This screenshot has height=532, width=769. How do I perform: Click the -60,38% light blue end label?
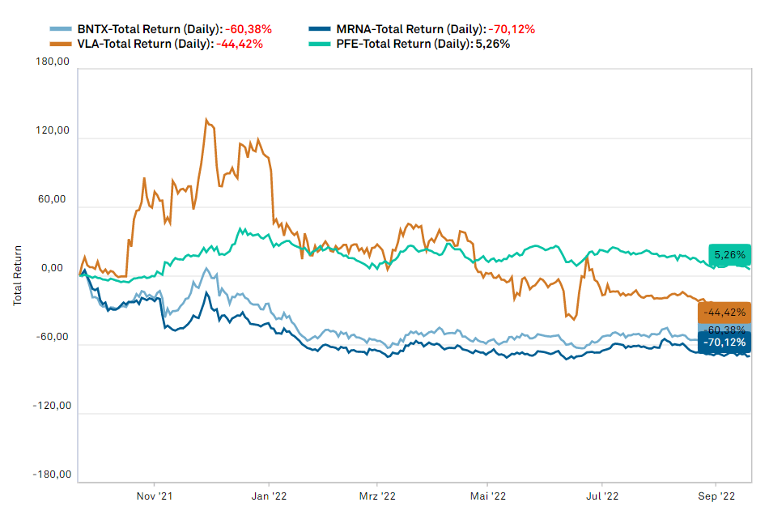click(x=724, y=328)
